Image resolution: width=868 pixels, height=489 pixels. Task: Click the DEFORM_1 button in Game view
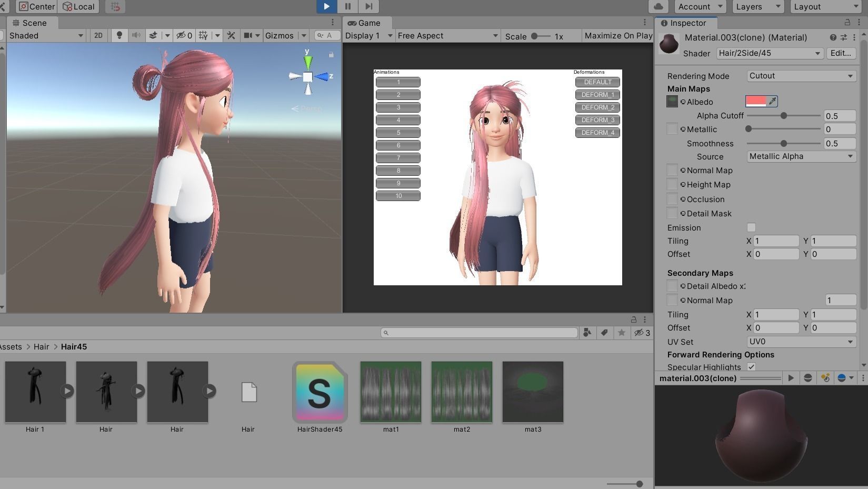click(597, 95)
